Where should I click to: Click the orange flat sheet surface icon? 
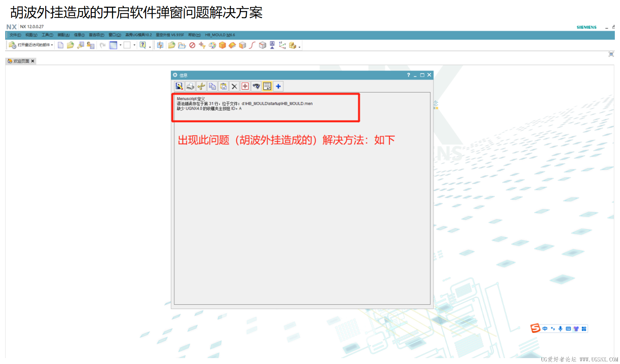point(232,45)
